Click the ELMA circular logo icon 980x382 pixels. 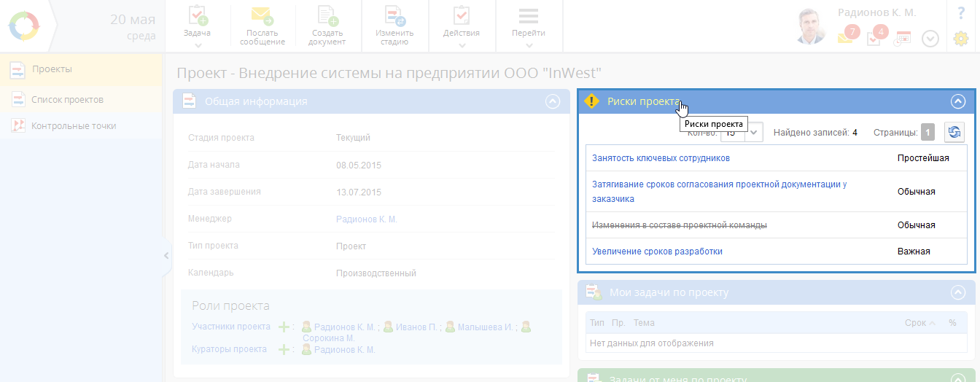[23, 26]
